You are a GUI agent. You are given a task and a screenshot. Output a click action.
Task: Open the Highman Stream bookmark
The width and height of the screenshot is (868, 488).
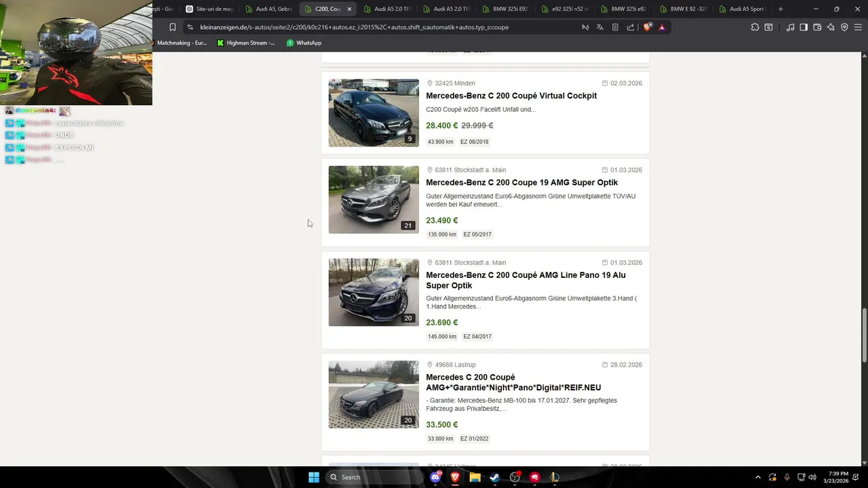(246, 43)
